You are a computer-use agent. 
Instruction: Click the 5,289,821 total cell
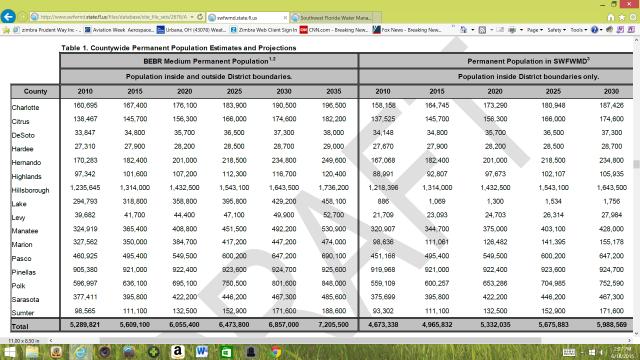click(85, 324)
